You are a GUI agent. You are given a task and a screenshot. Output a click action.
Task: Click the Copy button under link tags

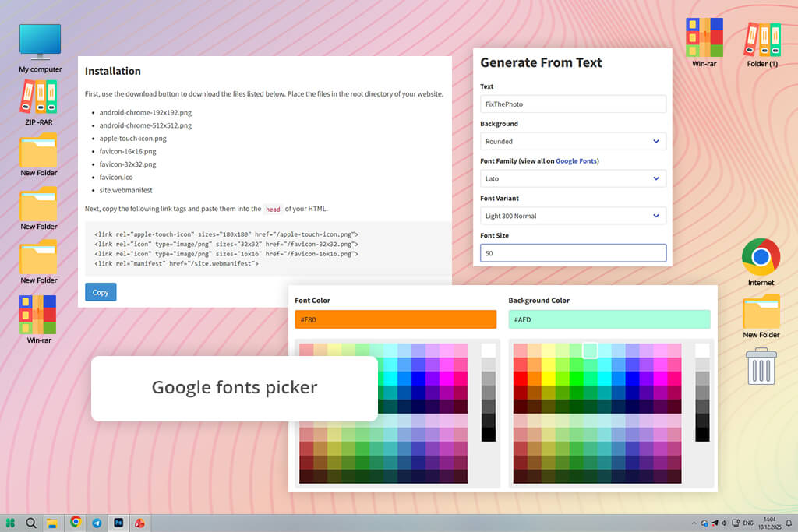101,292
